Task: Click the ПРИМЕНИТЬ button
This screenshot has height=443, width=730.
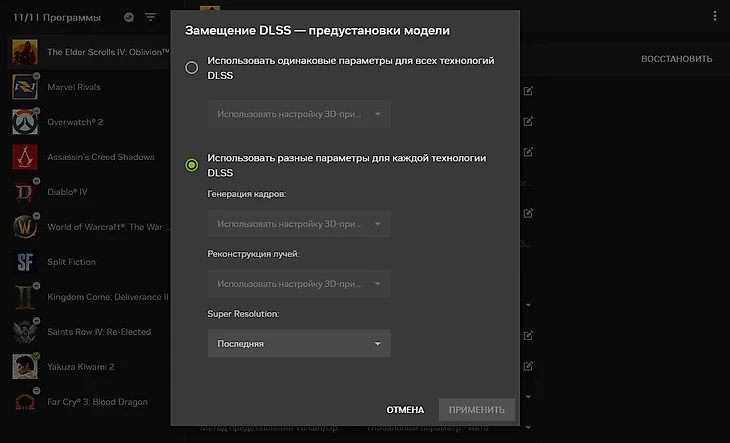Action: coord(477,410)
